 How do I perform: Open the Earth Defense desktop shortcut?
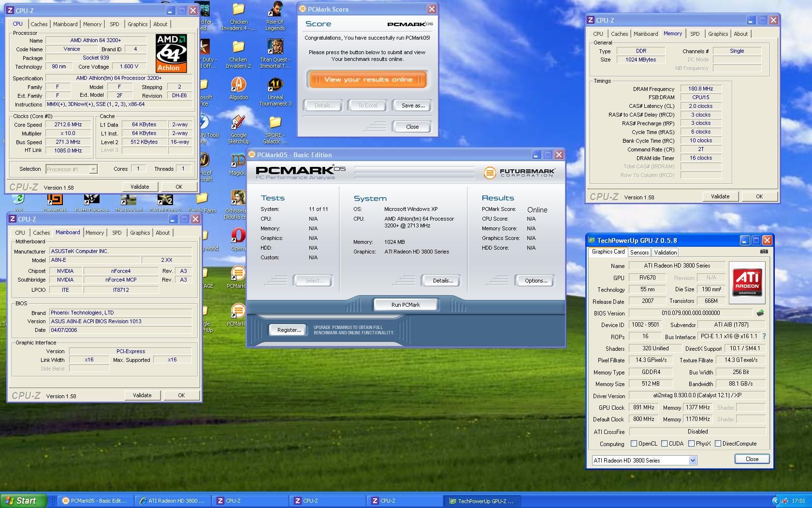(92, 202)
